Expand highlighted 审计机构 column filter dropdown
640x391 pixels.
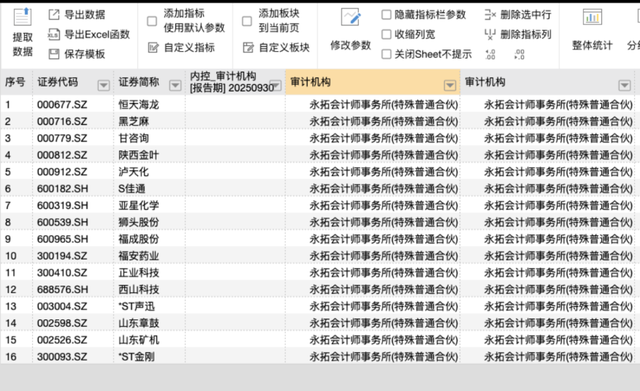coord(450,85)
